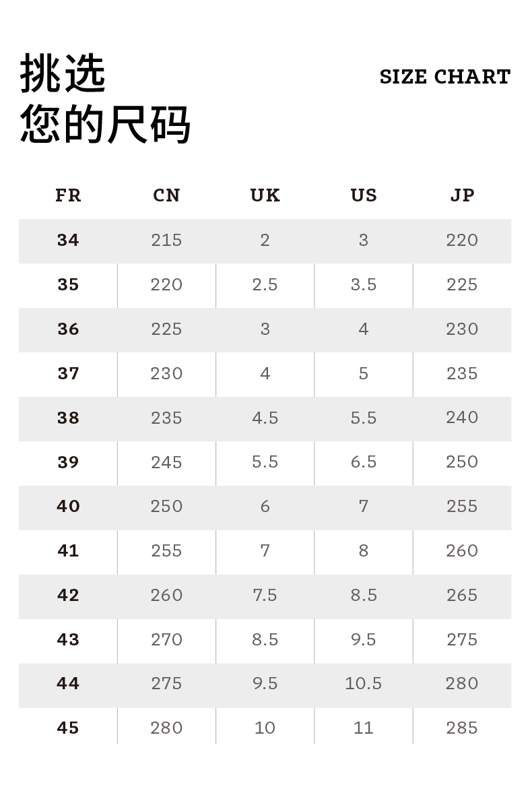
Task: Click the US size 10.5 cell
Action: (x=364, y=684)
